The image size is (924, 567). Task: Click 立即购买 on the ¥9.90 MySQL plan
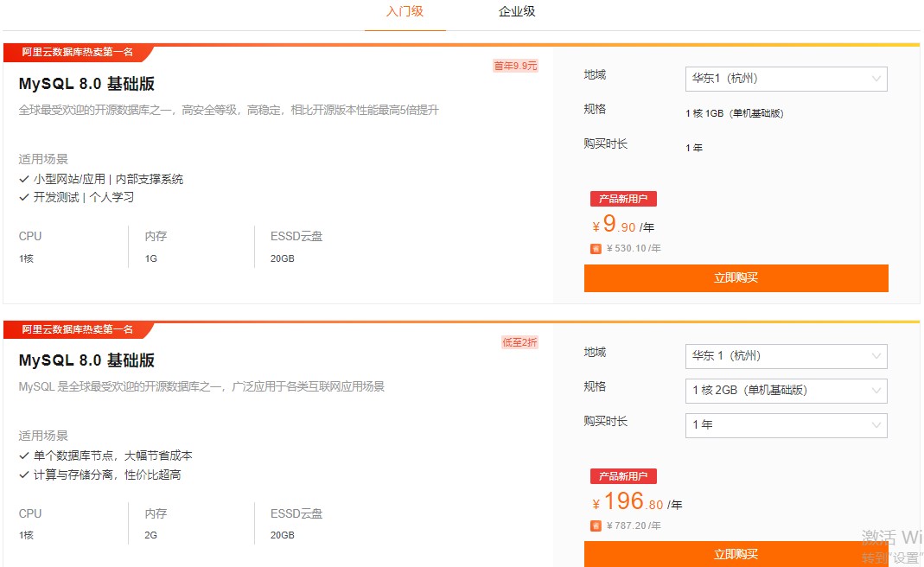tap(735, 277)
